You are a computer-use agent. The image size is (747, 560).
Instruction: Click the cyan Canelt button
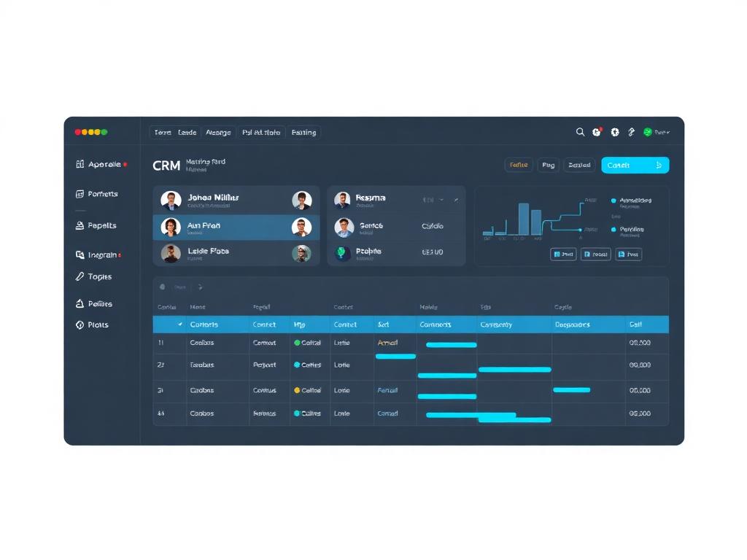[635, 166]
